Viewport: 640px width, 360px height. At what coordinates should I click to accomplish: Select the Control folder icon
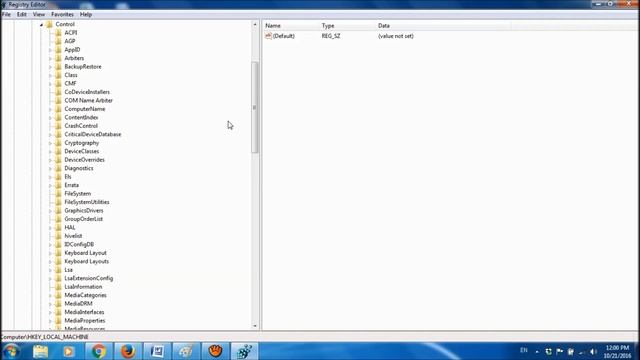pos(49,24)
